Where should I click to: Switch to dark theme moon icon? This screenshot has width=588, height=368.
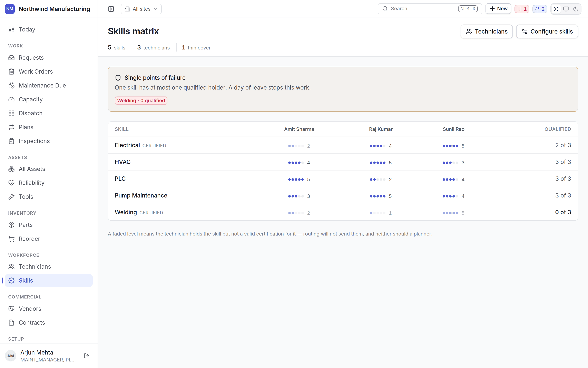point(576,9)
